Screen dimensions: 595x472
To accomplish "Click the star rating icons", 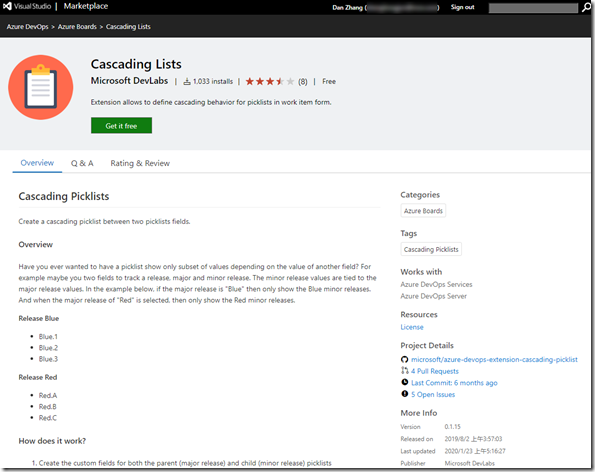I will pyautogui.click(x=270, y=81).
